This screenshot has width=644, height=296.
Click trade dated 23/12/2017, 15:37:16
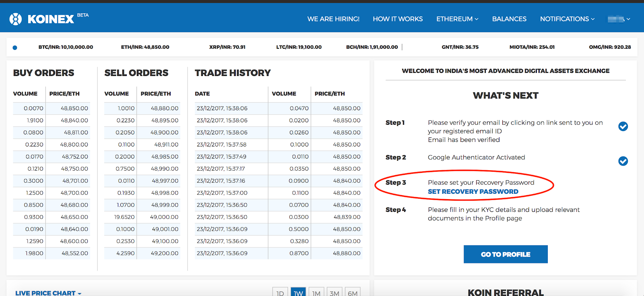[x=221, y=181]
